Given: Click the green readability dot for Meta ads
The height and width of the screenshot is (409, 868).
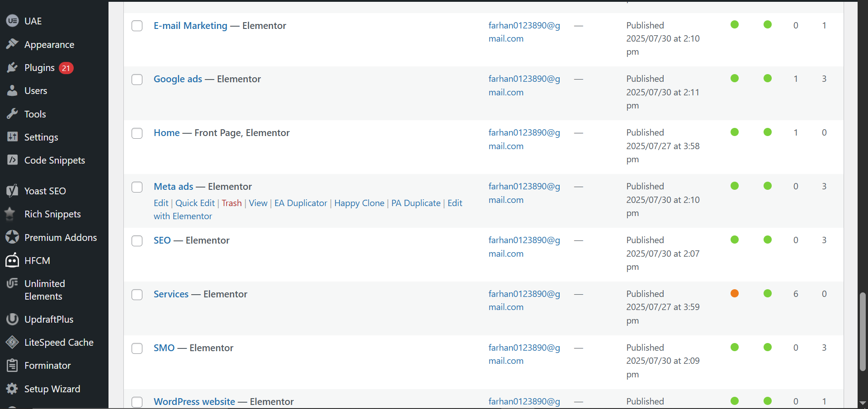Looking at the screenshot, I should pyautogui.click(x=768, y=186).
